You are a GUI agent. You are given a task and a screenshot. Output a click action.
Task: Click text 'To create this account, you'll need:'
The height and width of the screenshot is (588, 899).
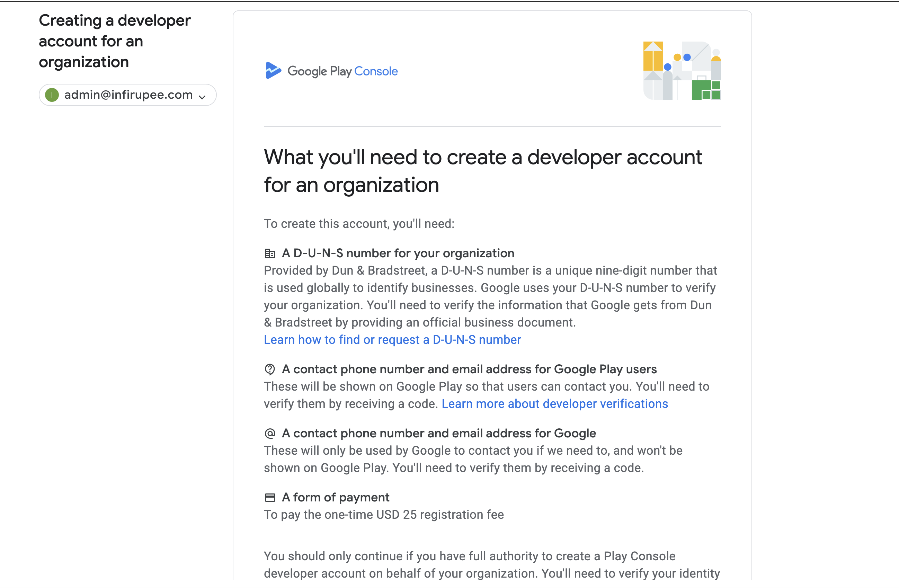click(x=359, y=224)
